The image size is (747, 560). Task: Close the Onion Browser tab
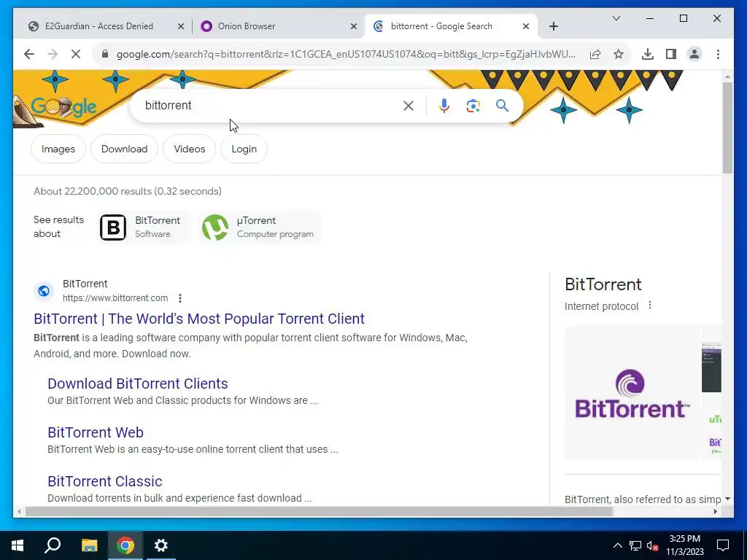(354, 26)
